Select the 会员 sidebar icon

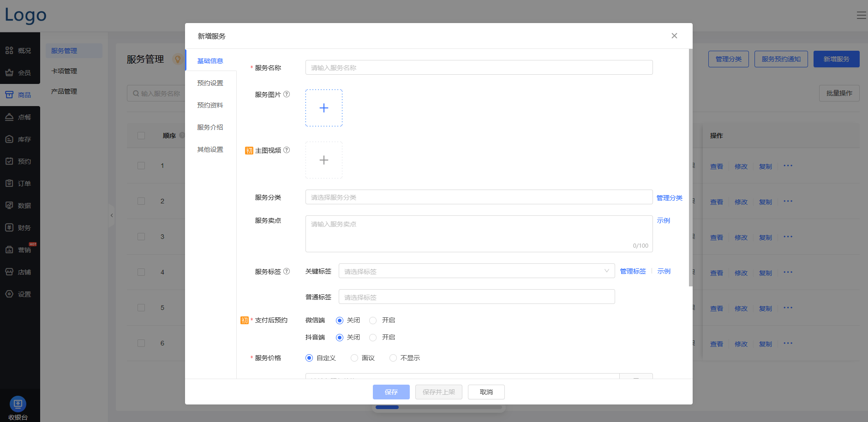(20, 72)
